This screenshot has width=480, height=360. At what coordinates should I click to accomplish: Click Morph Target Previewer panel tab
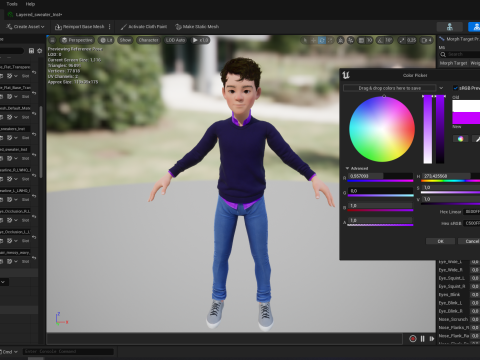pyautogui.click(x=459, y=39)
